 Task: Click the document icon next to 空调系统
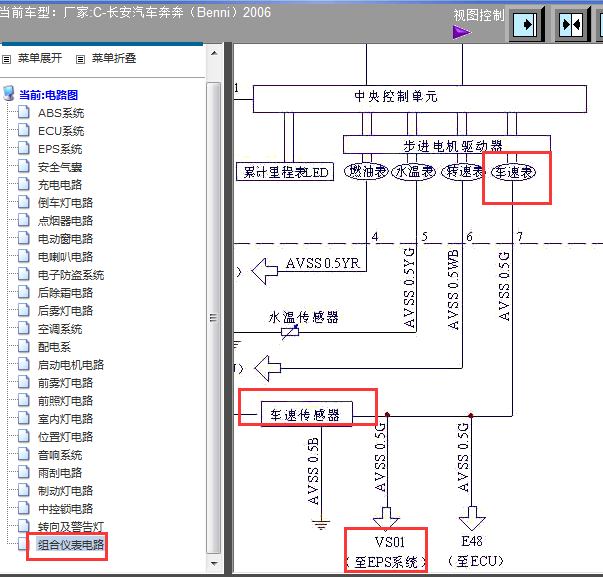[x=24, y=328]
